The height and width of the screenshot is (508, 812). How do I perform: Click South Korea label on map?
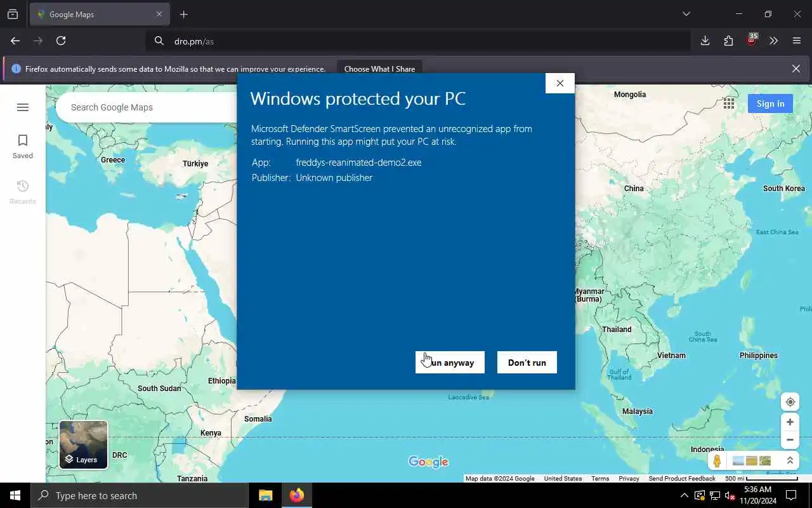coord(783,189)
